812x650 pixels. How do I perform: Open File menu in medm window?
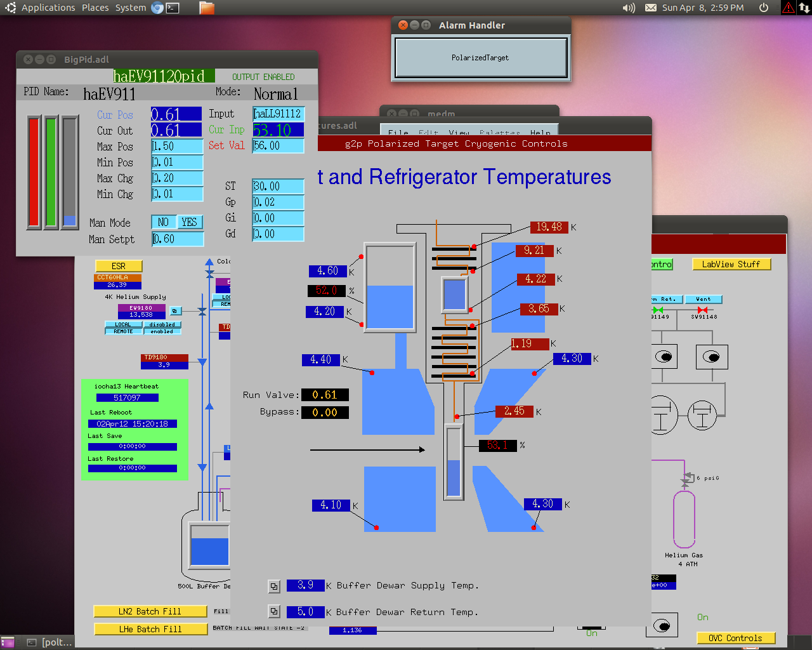coord(398,133)
